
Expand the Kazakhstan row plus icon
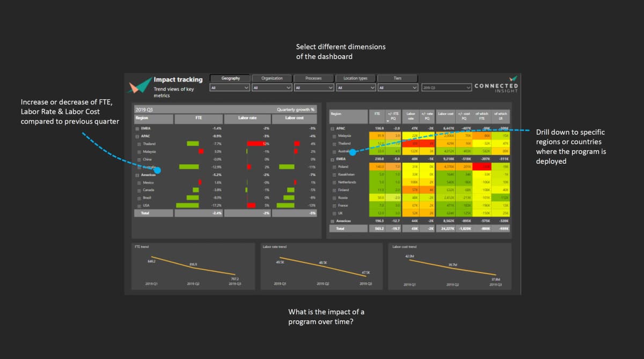click(334, 174)
